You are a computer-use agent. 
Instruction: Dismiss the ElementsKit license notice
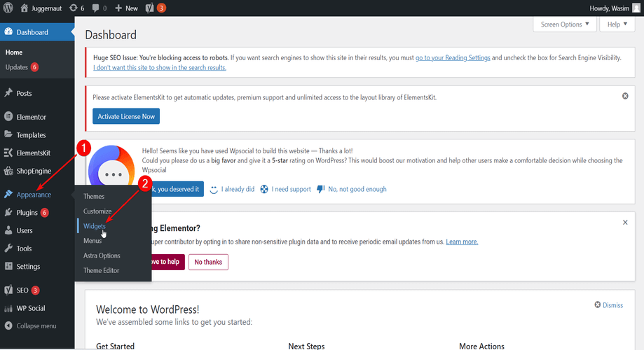point(625,96)
